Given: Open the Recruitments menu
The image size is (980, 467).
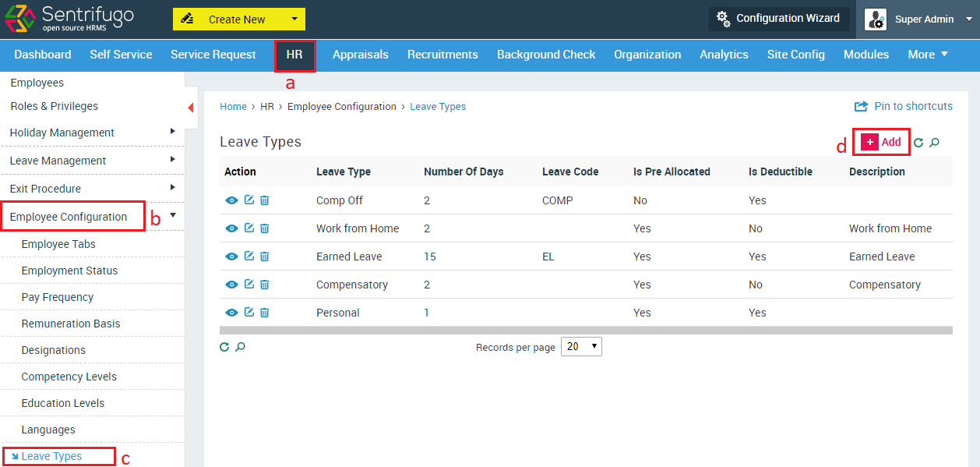Looking at the screenshot, I should click(x=442, y=55).
